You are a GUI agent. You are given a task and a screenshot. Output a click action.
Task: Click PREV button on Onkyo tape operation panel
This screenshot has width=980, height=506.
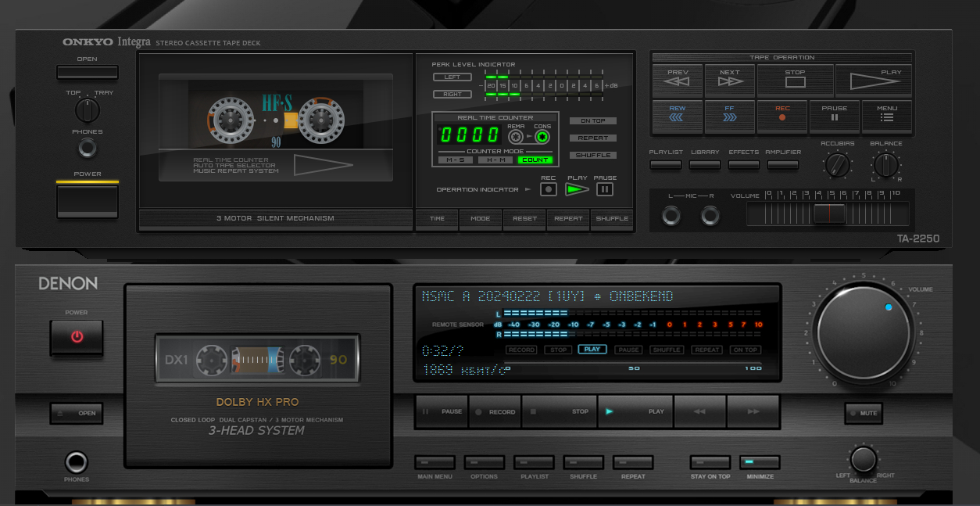(677, 81)
